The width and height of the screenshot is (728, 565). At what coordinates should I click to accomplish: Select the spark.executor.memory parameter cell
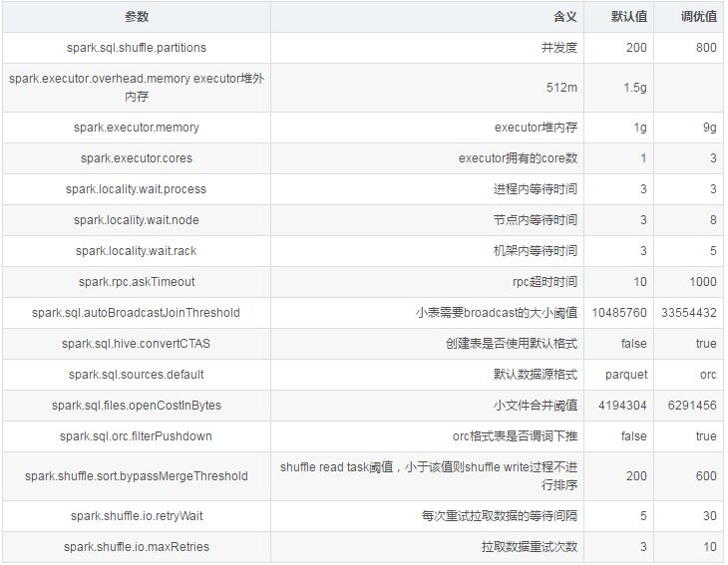(136, 128)
